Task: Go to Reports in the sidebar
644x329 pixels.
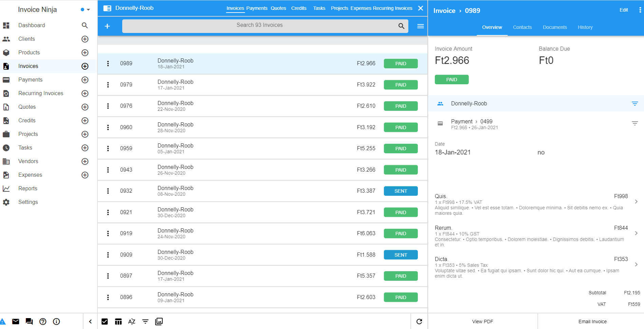Action: point(28,189)
